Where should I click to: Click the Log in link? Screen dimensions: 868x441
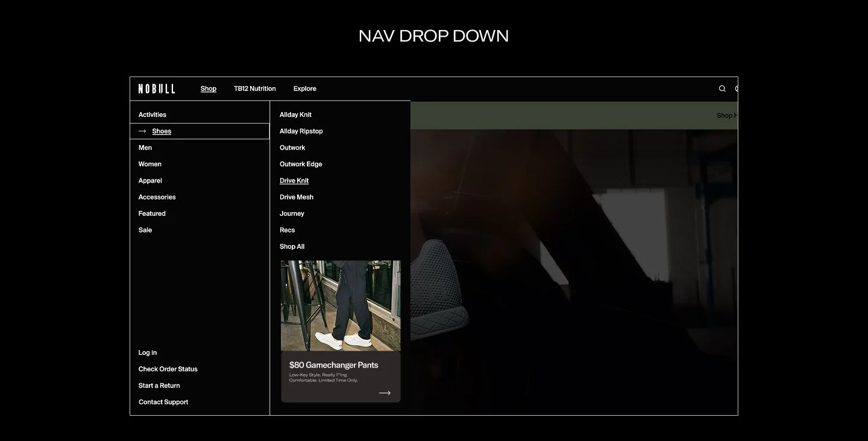click(148, 352)
